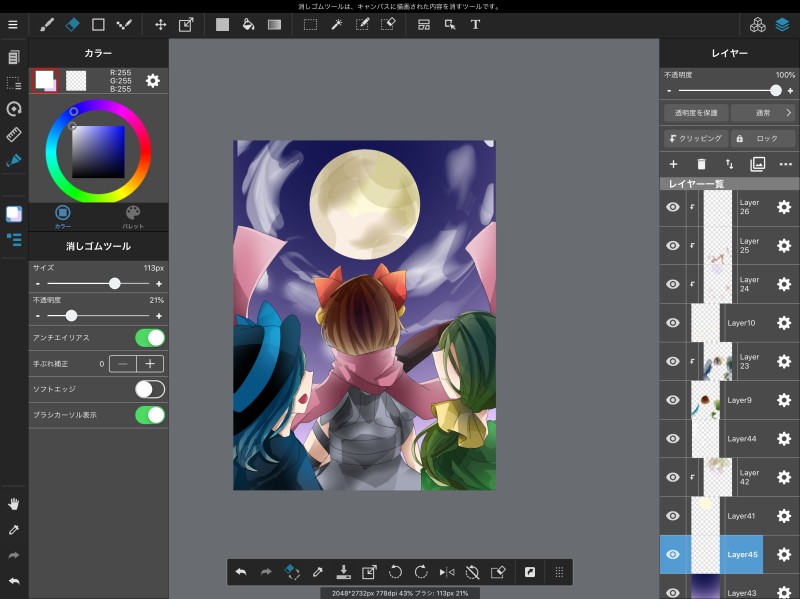Image resolution: width=800 pixels, height=599 pixels.
Task: Choose the Text tool
Action: pos(475,24)
